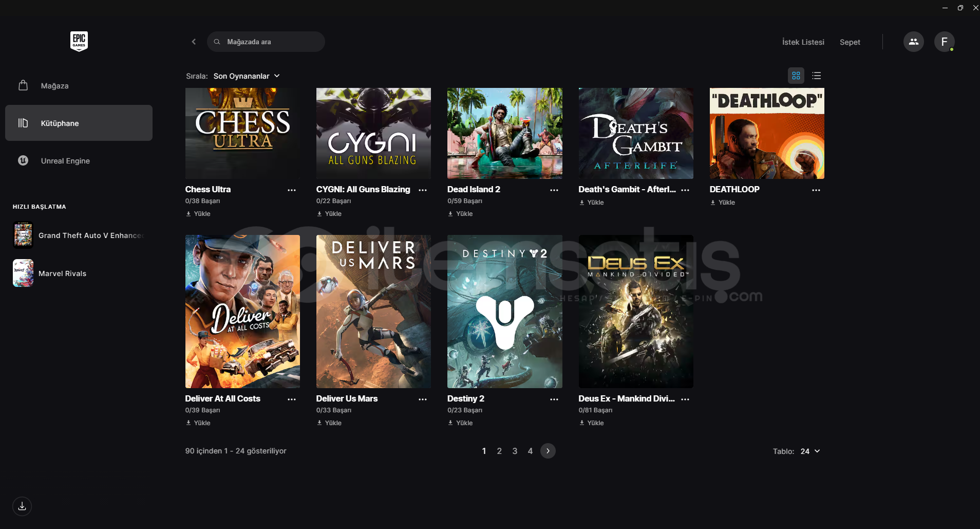
Task: Open Deliver At All Costs three-dot menu
Action: (x=292, y=399)
